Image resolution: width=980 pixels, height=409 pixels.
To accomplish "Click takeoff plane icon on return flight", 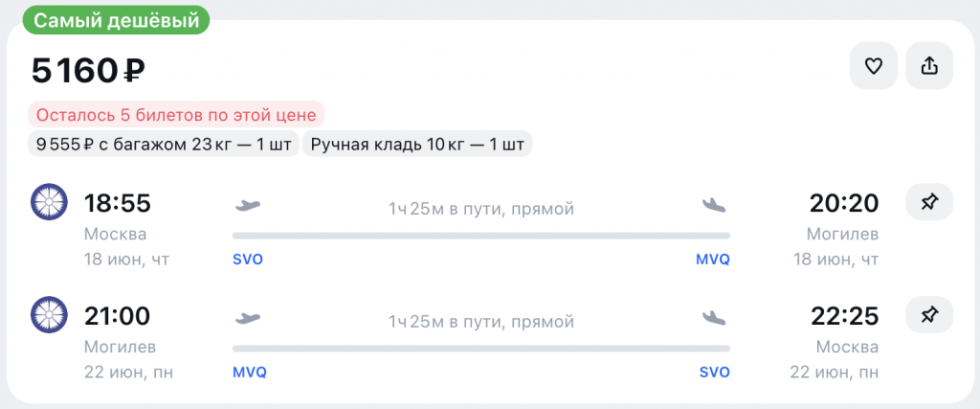I will (248, 316).
